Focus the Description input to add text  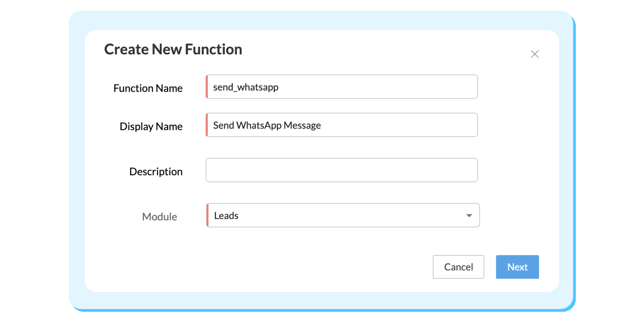coord(342,170)
